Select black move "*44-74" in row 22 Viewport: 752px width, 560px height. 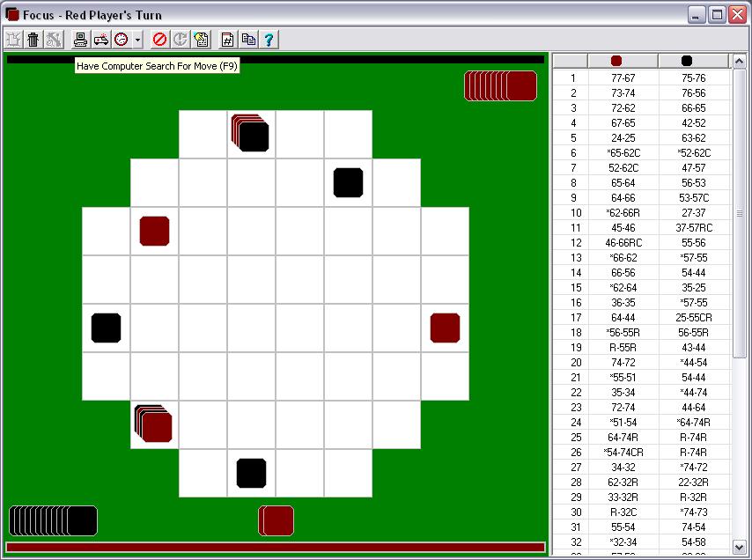coord(694,392)
